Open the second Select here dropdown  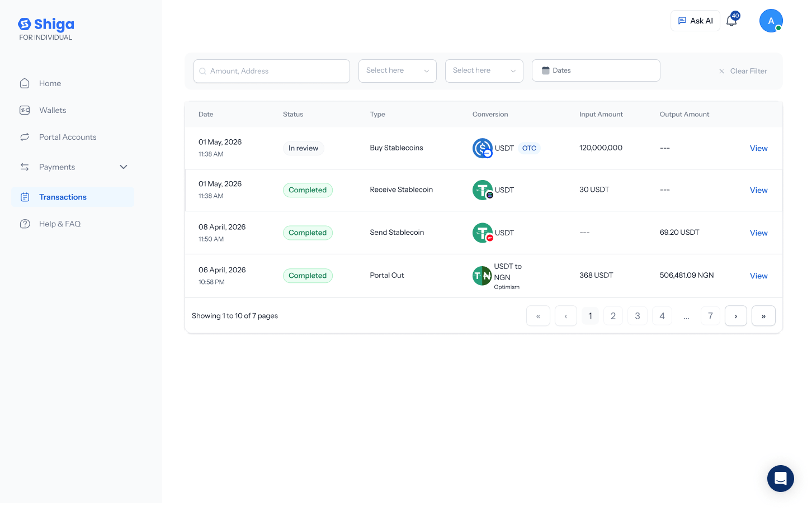pyautogui.click(x=484, y=71)
